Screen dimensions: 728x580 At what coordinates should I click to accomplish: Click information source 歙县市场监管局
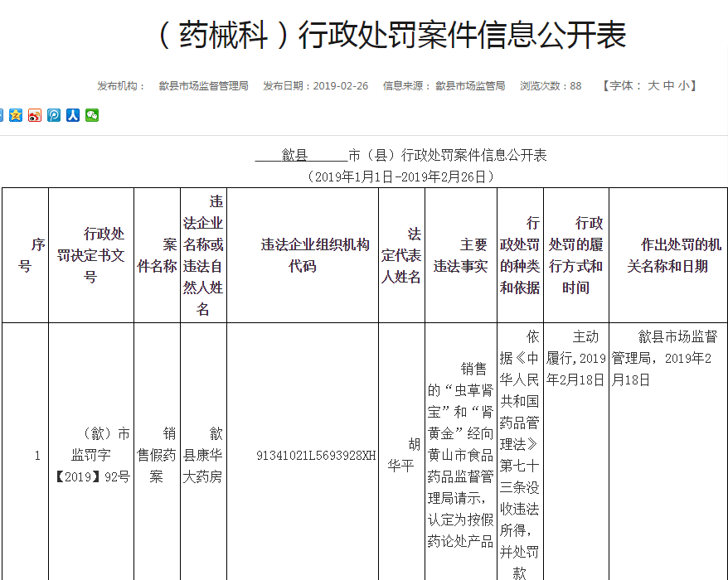click(x=470, y=86)
